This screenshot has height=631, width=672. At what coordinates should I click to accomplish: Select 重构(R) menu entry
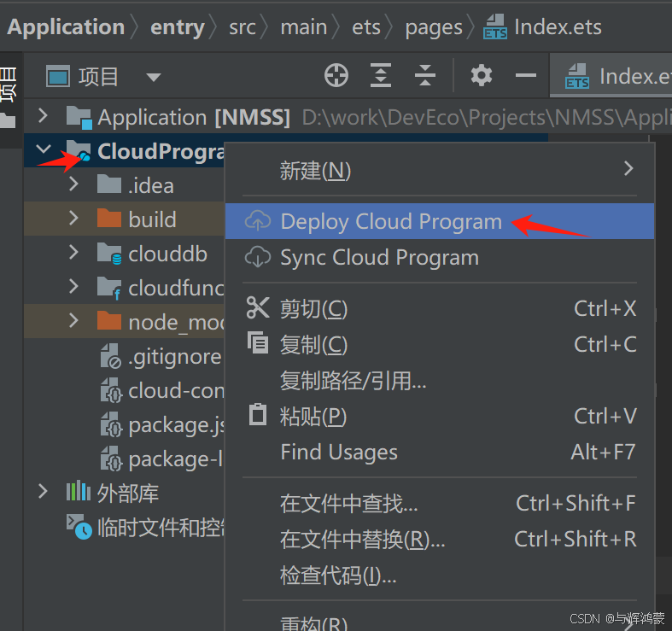coord(440,622)
